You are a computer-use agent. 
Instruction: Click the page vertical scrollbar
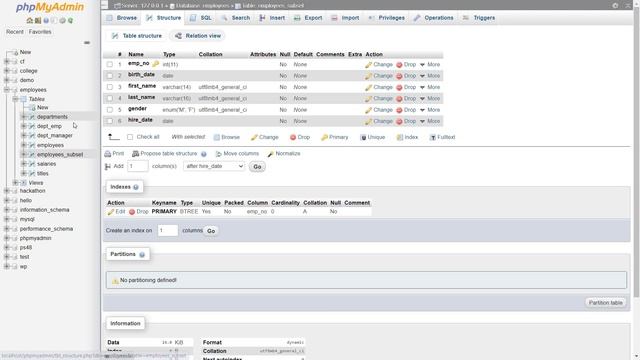tap(636, 151)
